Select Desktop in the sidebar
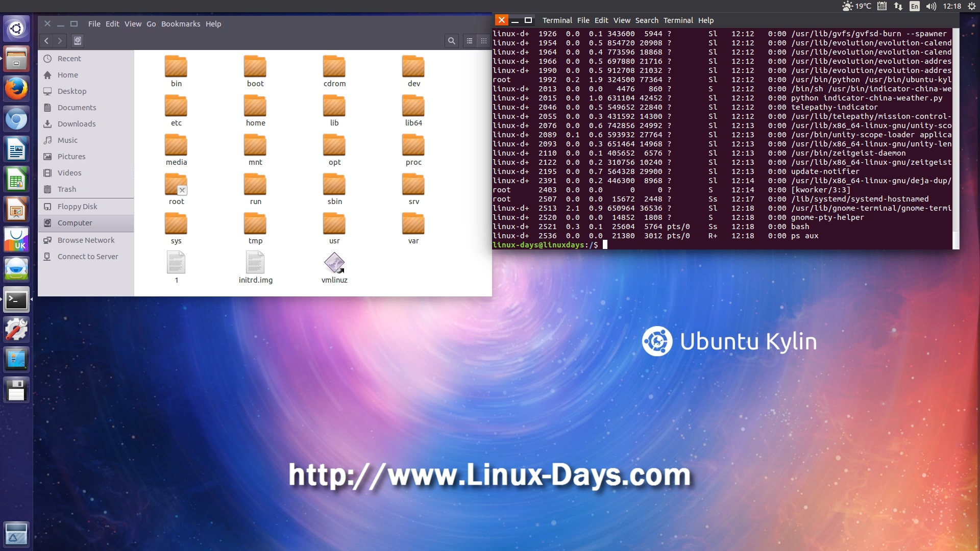 click(86, 91)
